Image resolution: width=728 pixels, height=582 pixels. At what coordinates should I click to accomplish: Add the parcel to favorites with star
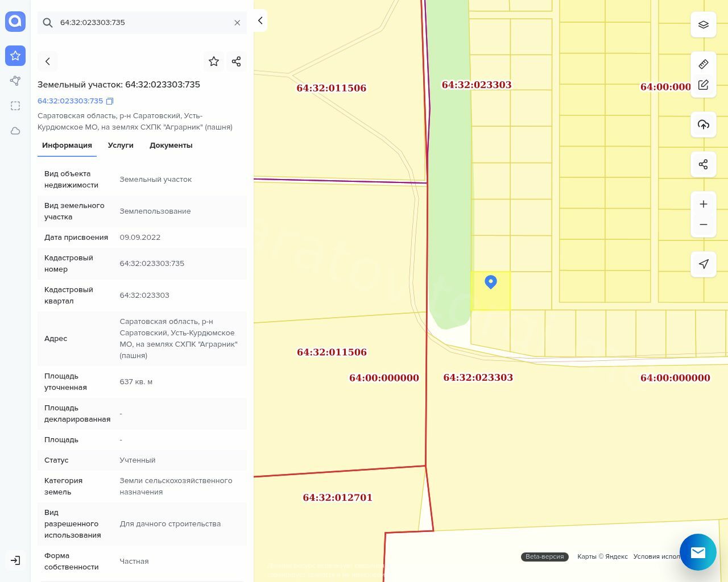point(214,61)
